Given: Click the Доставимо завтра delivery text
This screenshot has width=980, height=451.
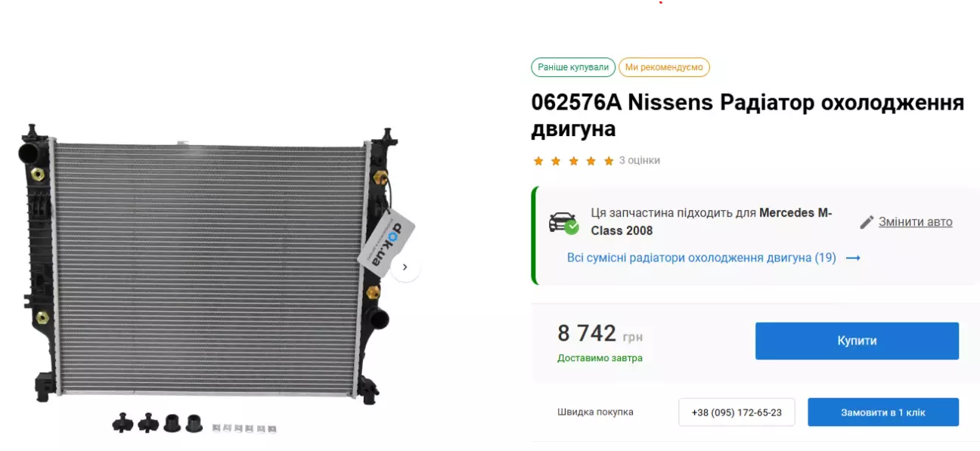Looking at the screenshot, I should [600, 358].
